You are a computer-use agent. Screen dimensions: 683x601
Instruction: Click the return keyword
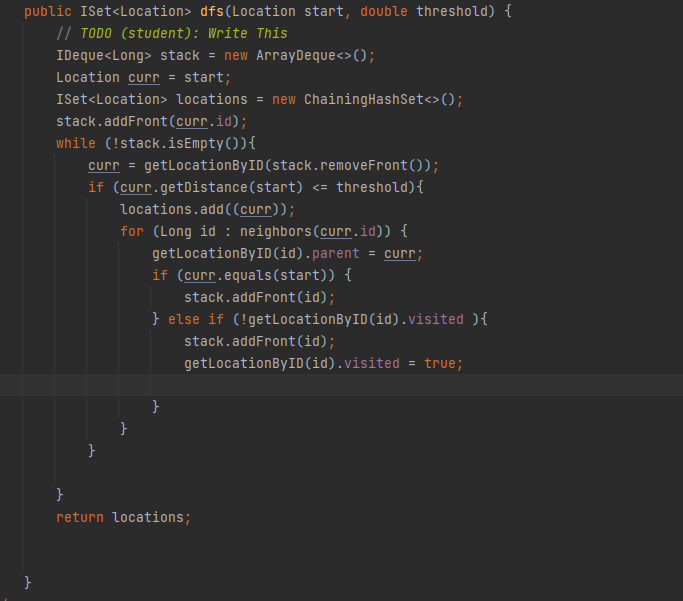pyautogui.click(x=80, y=517)
